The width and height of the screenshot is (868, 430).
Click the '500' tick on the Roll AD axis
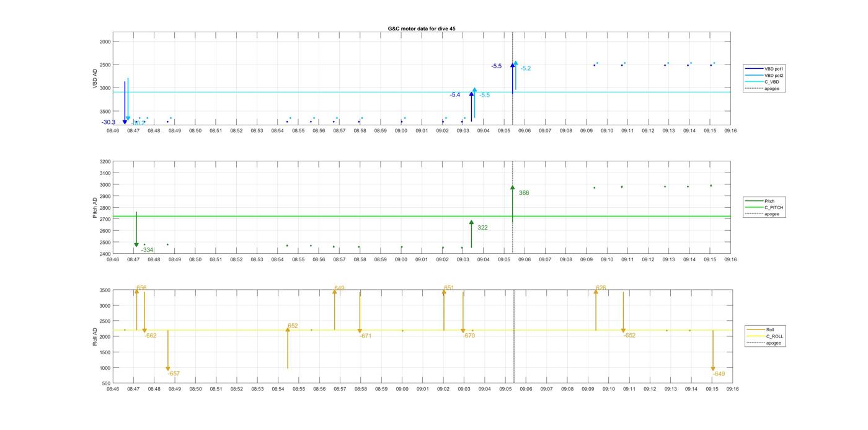coord(107,383)
